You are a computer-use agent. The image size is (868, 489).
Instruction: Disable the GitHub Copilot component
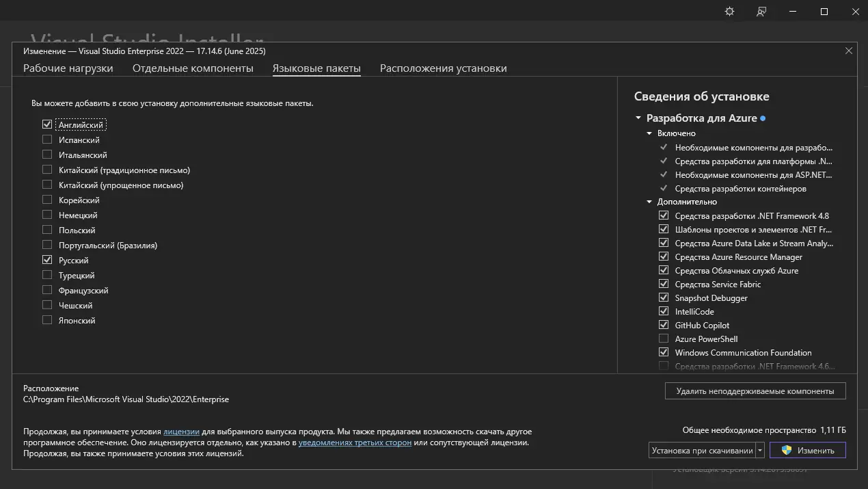664,325
